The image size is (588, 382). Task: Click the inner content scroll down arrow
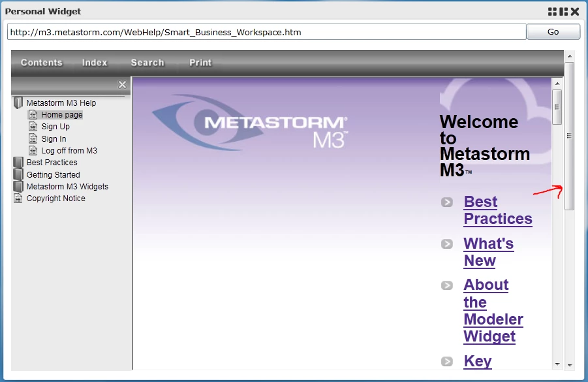point(557,364)
